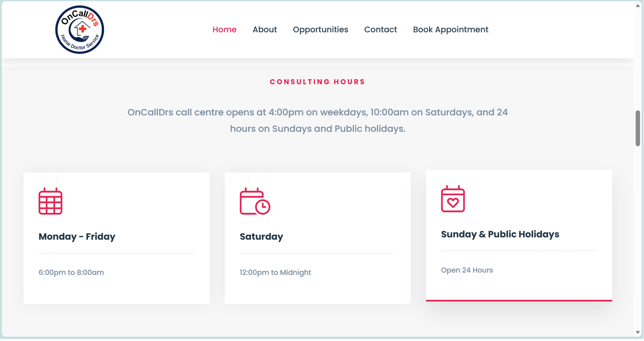
Task: Click the Saturday card heading
Action: pos(261,236)
